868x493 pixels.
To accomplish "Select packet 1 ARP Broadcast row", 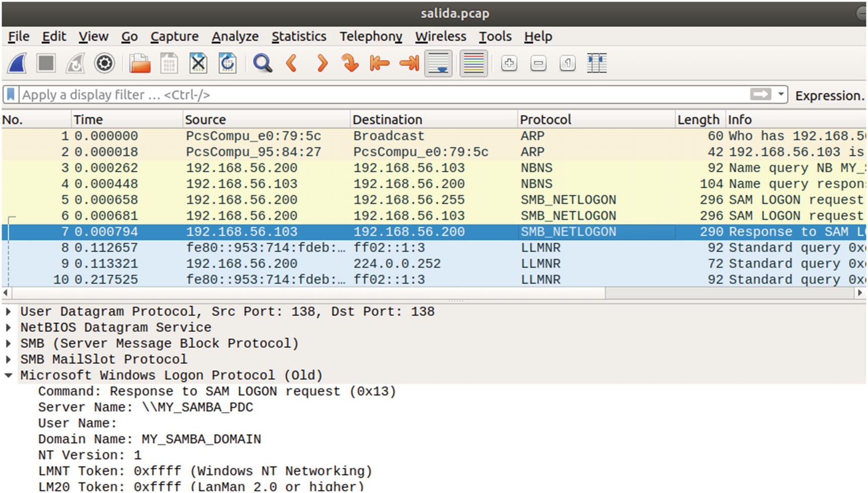I will click(434, 136).
